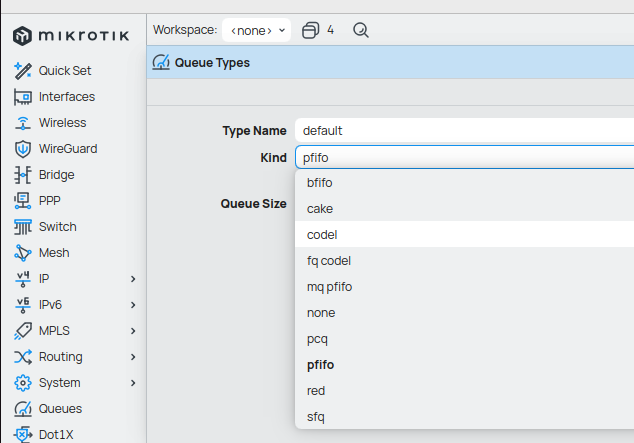Click the search magnifier icon in toolbar
The height and width of the screenshot is (443, 634).
pos(361,30)
